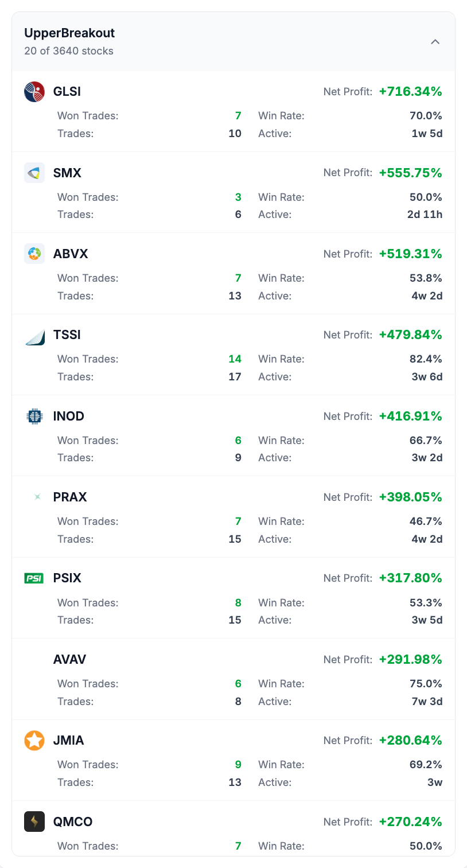Click the green PSI logo beside PSIX
This screenshot has height=868, width=467.
coord(34,578)
